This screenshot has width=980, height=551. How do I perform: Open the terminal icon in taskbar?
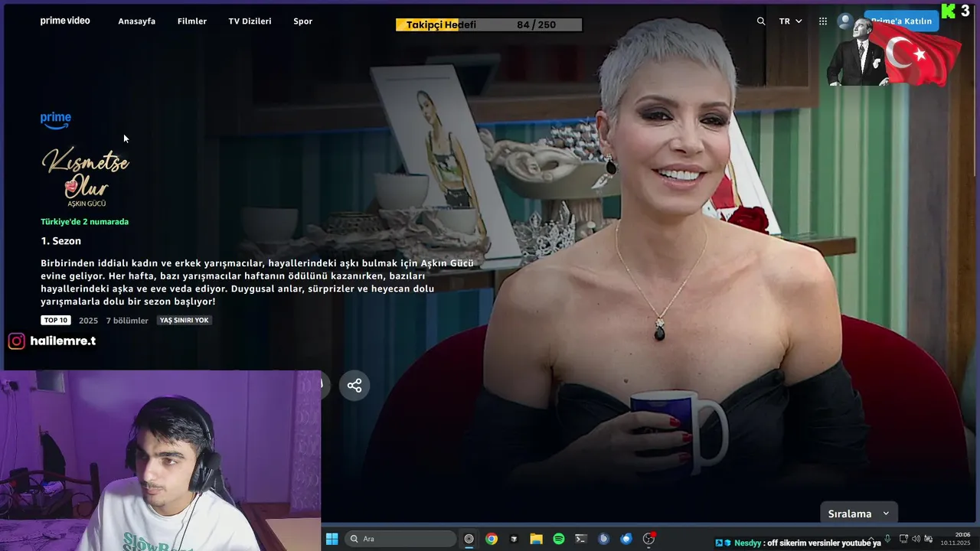pyautogui.click(x=581, y=539)
